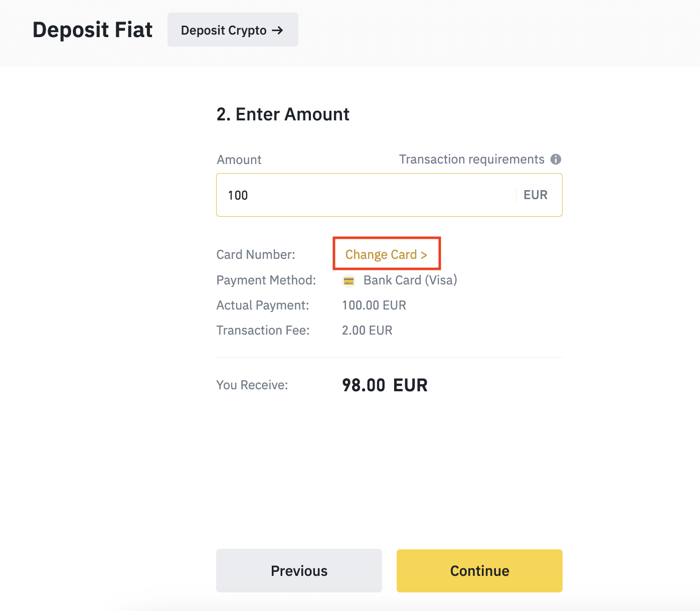Image resolution: width=700 pixels, height=611 pixels.
Task: Click the bank card icon
Action: 348,281
